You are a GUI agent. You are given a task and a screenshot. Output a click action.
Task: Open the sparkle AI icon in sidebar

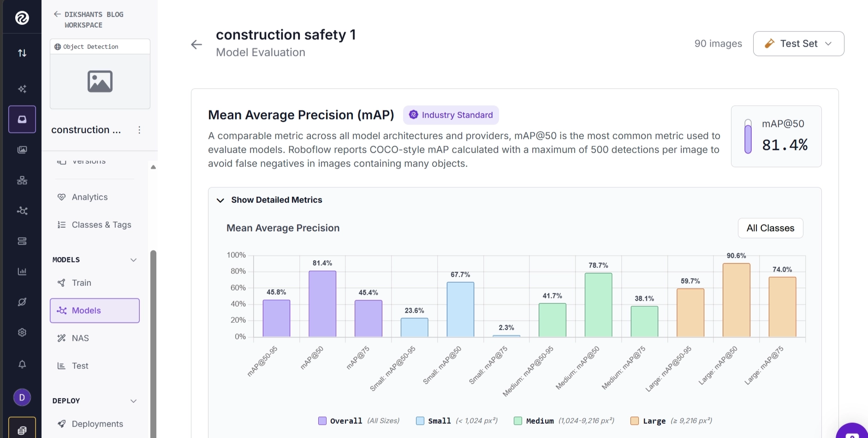tap(22, 89)
